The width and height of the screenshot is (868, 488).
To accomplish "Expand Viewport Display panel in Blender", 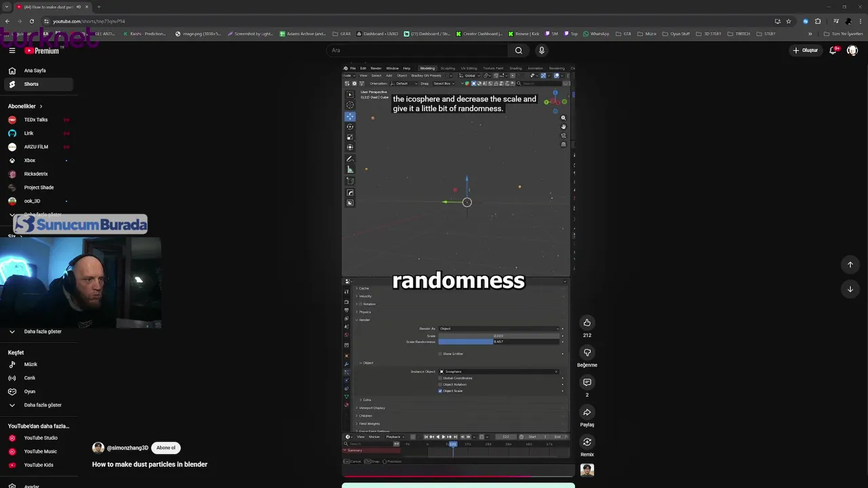I will [372, 408].
